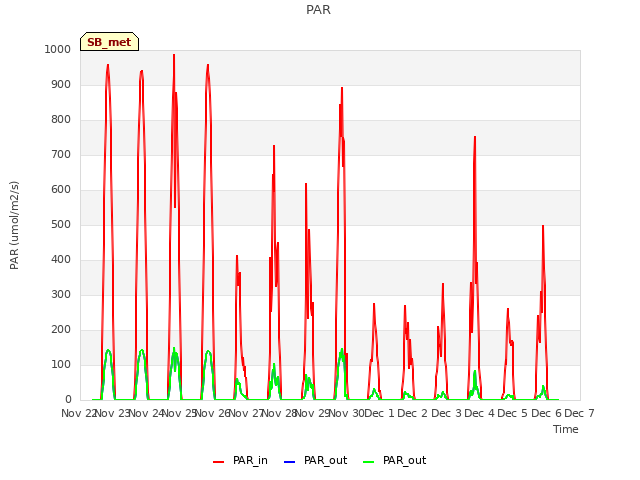Click the 900 y-axis tick value

pyautogui.click(x=61, y=84)
